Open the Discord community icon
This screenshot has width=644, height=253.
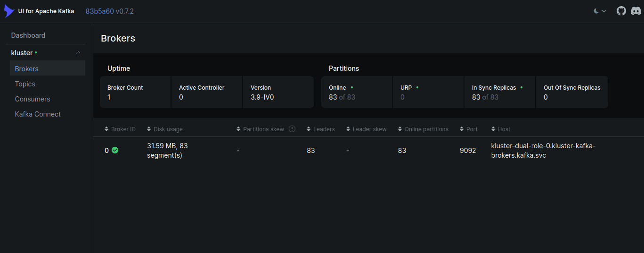636,11
